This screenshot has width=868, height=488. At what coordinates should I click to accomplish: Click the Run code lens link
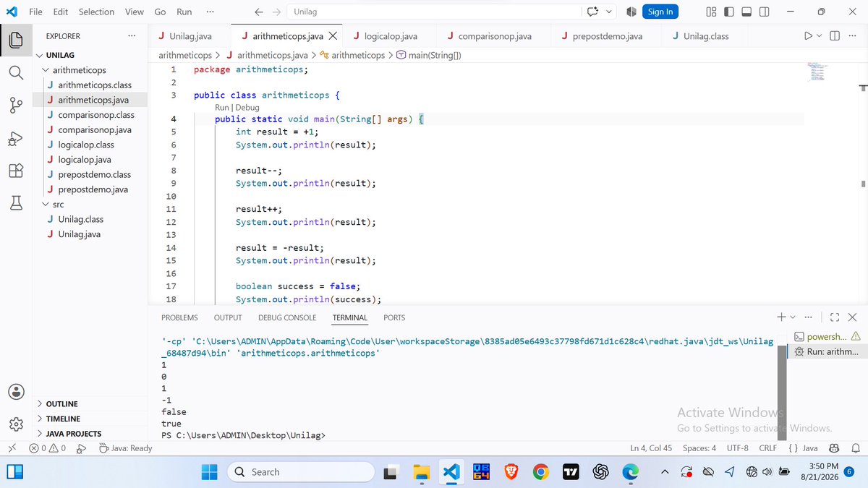(x=221, y=108)
